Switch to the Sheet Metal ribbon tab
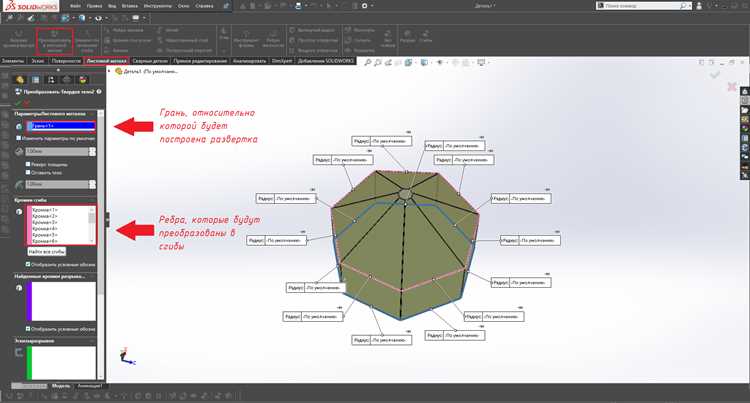Viewport: 750px width, 403px height. pyautogui.click(x=106, y=61)
